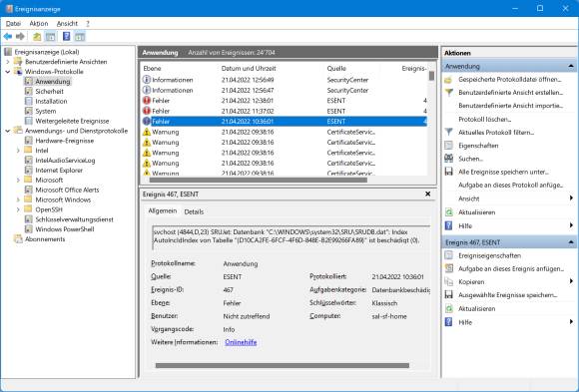Click the Kopieren action icon

448,281
